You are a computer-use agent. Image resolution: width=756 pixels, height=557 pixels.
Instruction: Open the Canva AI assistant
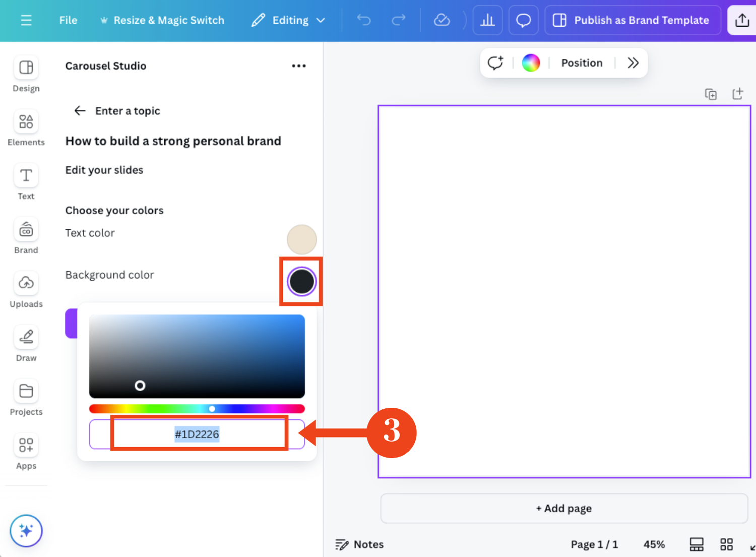pyautogui.click(x=26, y=530)
